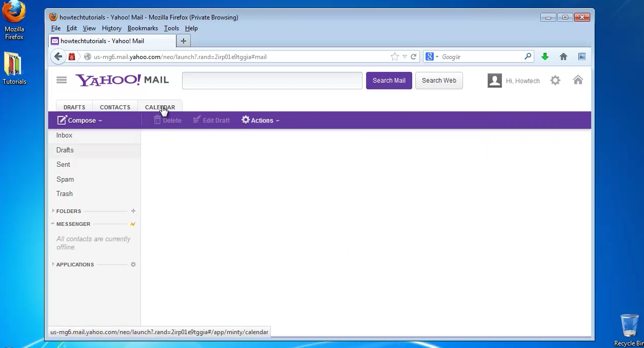Image resolution: width=644 pixels, height=348 pixels.
Task: Switch to the Calendar tab
Action: point(160,107)
